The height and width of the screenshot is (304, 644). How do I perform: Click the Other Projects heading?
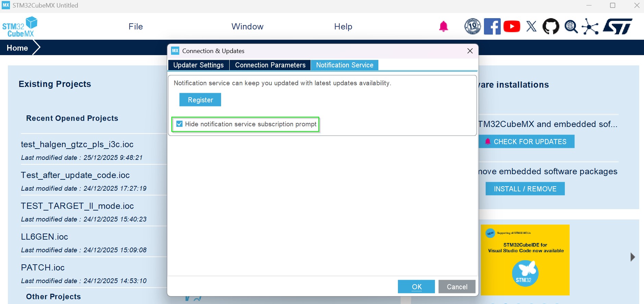[53, 296]
